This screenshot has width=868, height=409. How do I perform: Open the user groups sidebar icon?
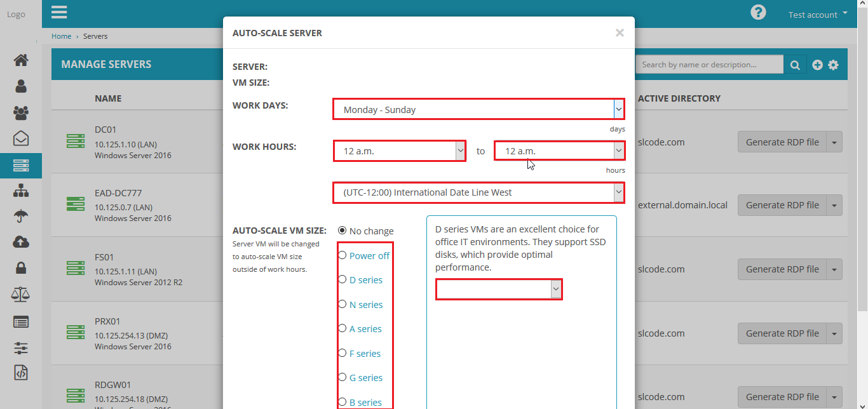tap(21, 113)
